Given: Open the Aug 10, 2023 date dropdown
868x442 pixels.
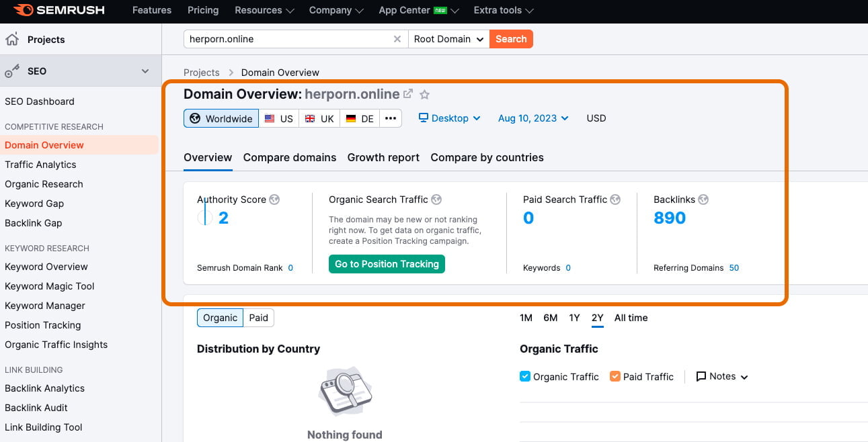Looking at the screenshot, I should pyautogui.click(x=533, y=118).
